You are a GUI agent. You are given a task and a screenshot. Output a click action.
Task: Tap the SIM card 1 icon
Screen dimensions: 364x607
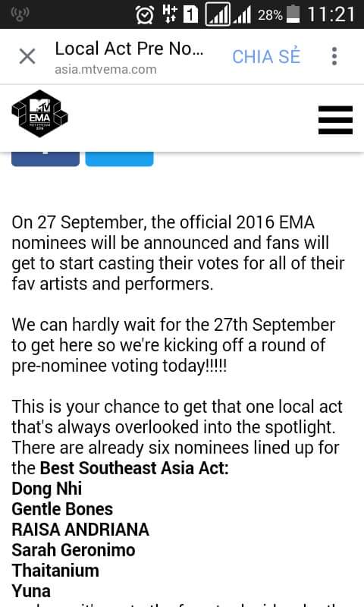[190, 14]
